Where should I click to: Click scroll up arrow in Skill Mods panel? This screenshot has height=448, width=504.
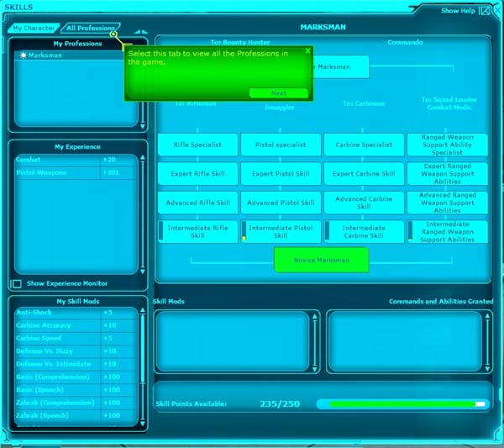point(315,319)
